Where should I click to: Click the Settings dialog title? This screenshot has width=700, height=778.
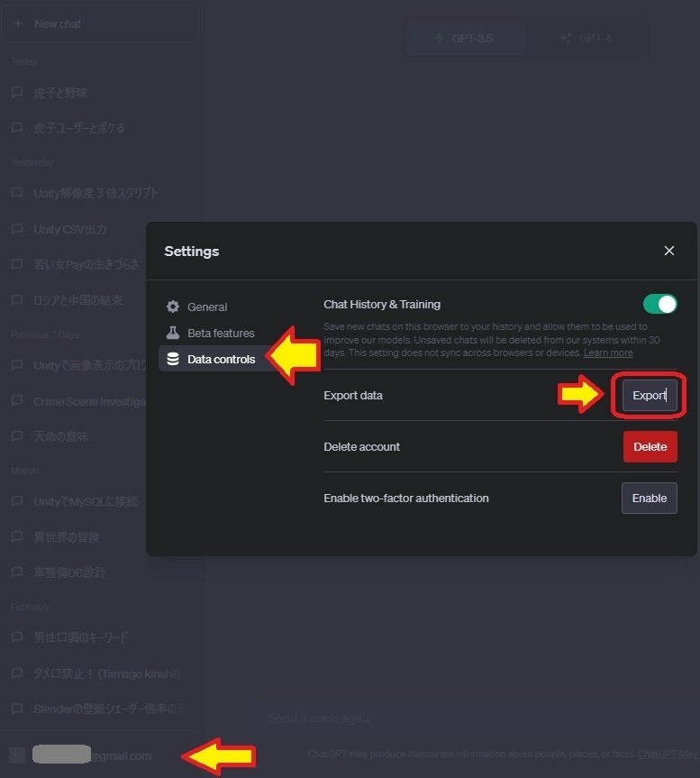point(191,251)
